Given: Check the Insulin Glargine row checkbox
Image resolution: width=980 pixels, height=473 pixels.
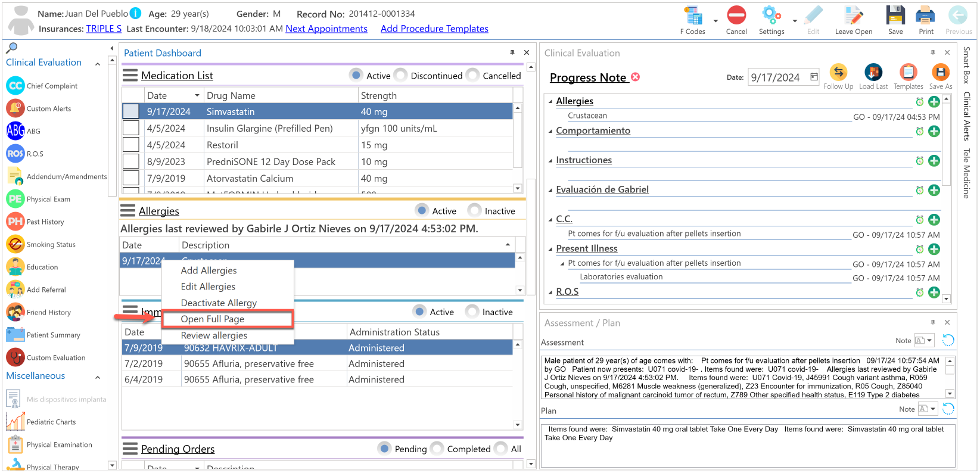Looking at the screenshot, I should point(130,128).
